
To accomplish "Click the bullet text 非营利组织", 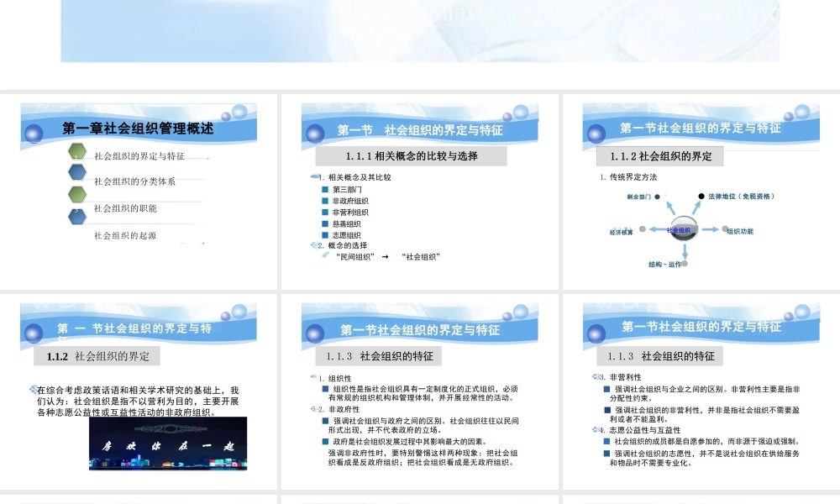I will (x=350, y=212).
